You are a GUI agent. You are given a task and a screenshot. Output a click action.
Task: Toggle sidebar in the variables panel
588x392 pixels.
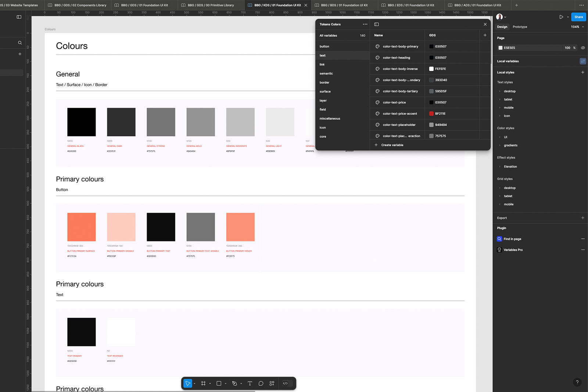[x=376, y=24]
